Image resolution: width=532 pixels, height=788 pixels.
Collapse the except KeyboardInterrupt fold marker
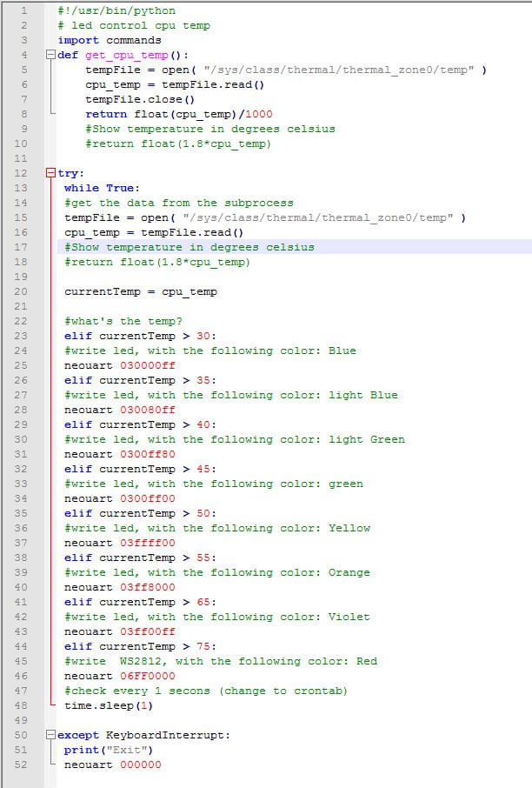click(50, 735)
